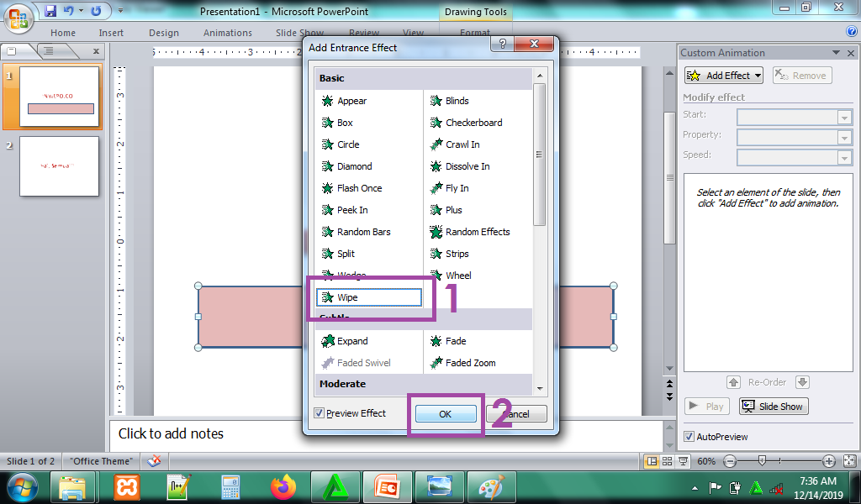Close the Custom Animation pane
861x504 pixels.
coord(851,53)
